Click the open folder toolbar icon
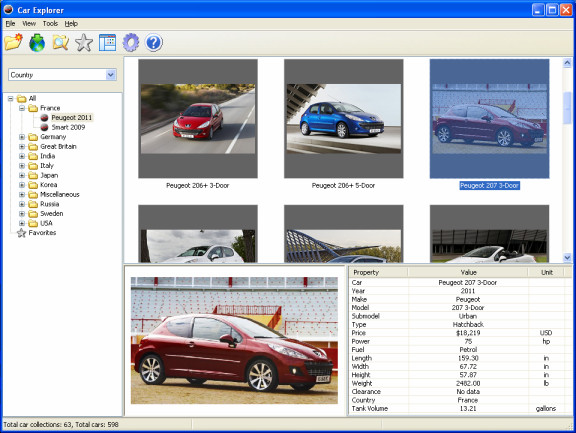Viewport: 576px width, 433px height. [14, 42]
